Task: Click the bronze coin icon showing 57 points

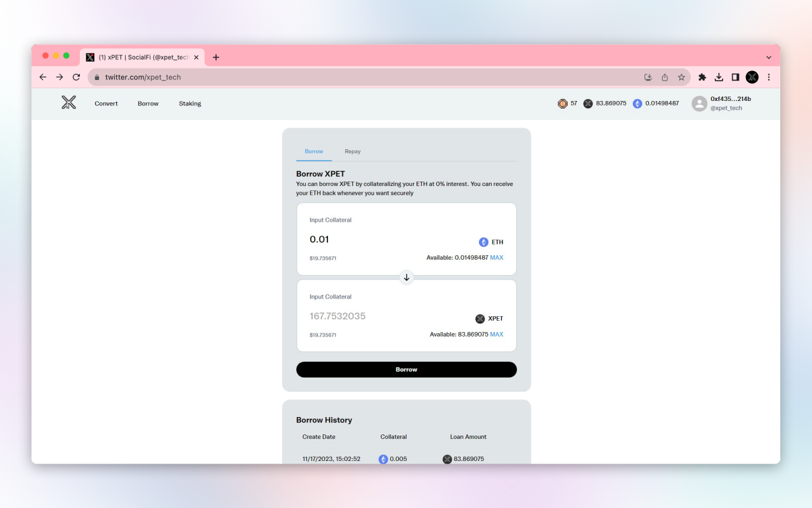Action: [562, 103]
